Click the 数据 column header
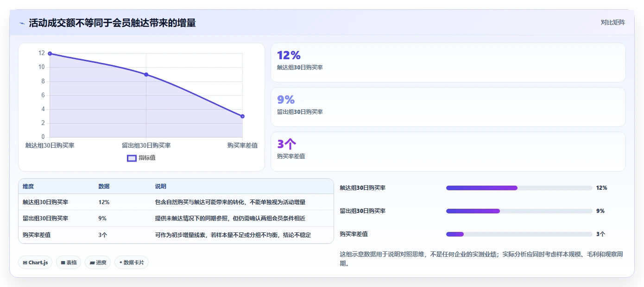644x287 pixels. [104, 187]
